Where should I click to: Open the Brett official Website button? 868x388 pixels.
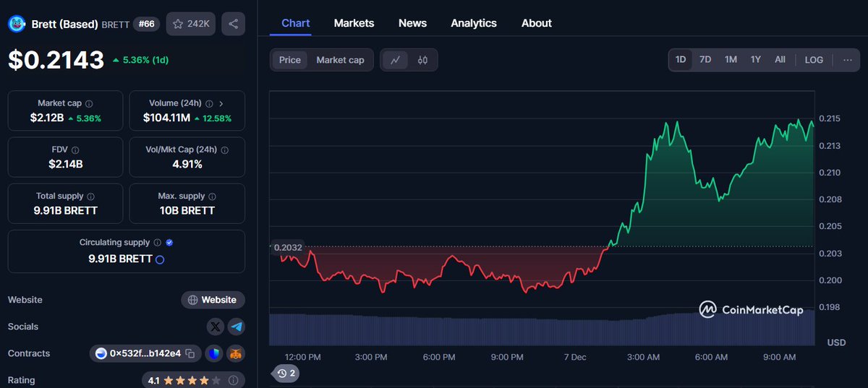pyautogui.click(x=213, y=300)
